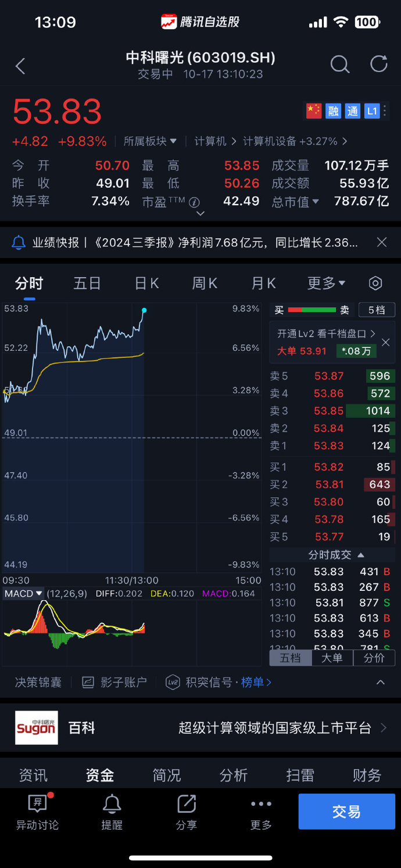Screen dimensions: 401x868
Task: Tap the bell icon in news banner
Action: [19, 242]
